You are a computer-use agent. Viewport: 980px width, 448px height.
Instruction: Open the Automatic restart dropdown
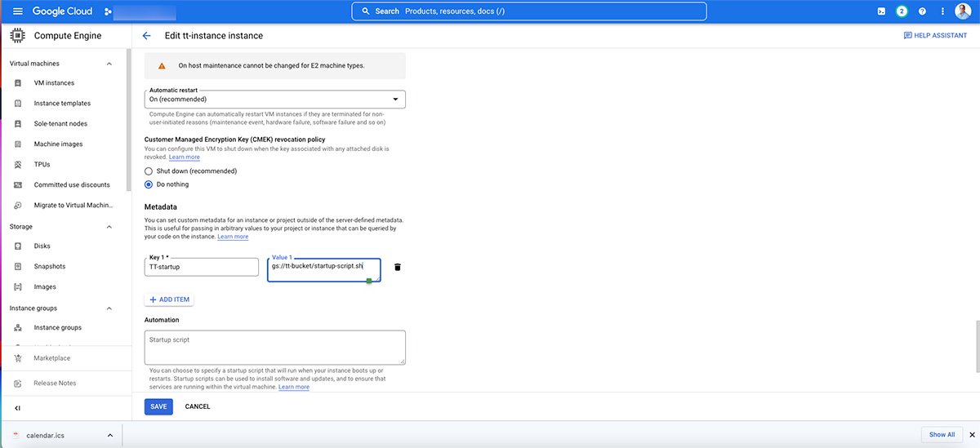[x=274, y=99]
